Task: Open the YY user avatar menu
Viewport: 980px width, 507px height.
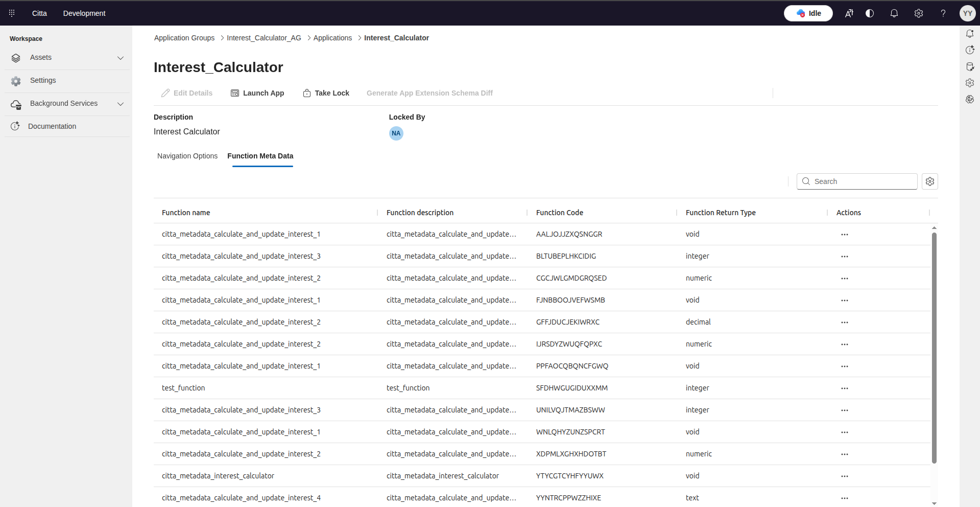Action: (967, 13)
